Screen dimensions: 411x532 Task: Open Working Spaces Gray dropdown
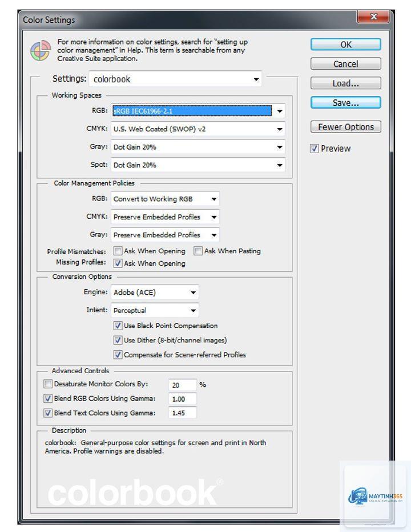pyautogui.click(x=198, y=147)
